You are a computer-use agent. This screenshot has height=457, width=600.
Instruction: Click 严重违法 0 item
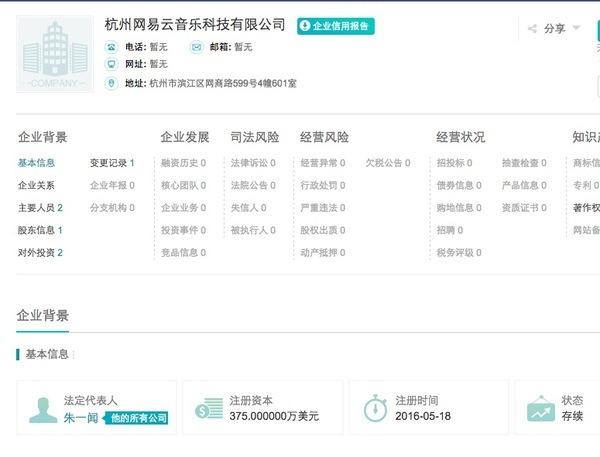(323, 208)
